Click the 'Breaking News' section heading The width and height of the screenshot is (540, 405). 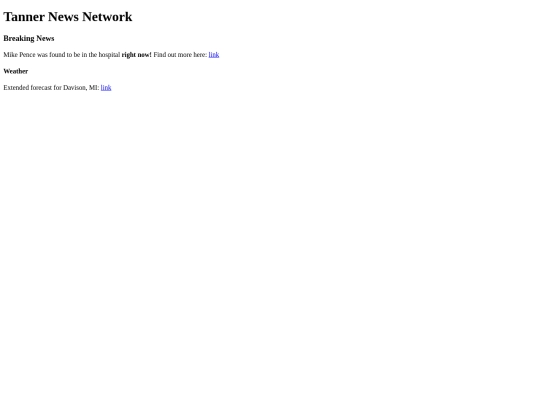pyautogui.click(x=29, y=38)
